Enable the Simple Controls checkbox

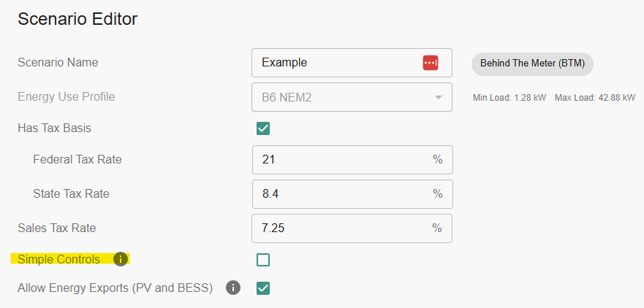click(263, 259)
